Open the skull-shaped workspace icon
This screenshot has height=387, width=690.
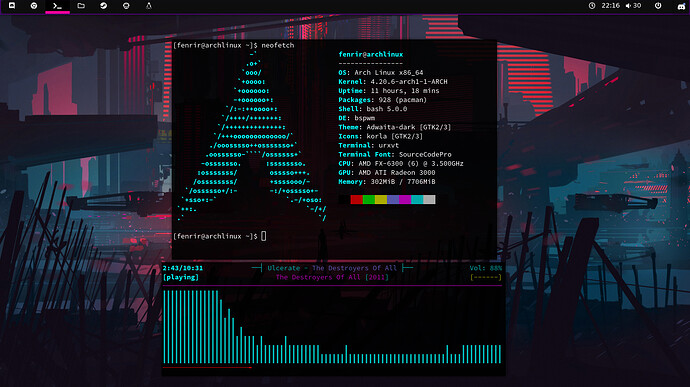[x=126, y=6]
